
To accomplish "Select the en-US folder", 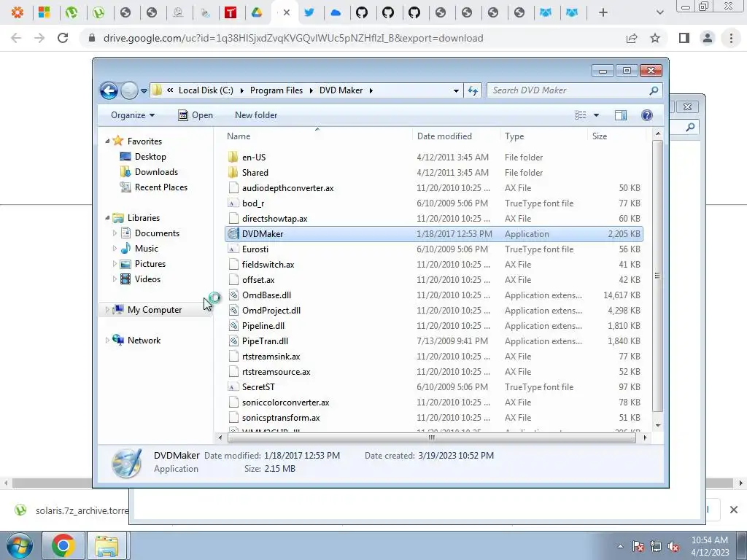I will coord(254,157).
